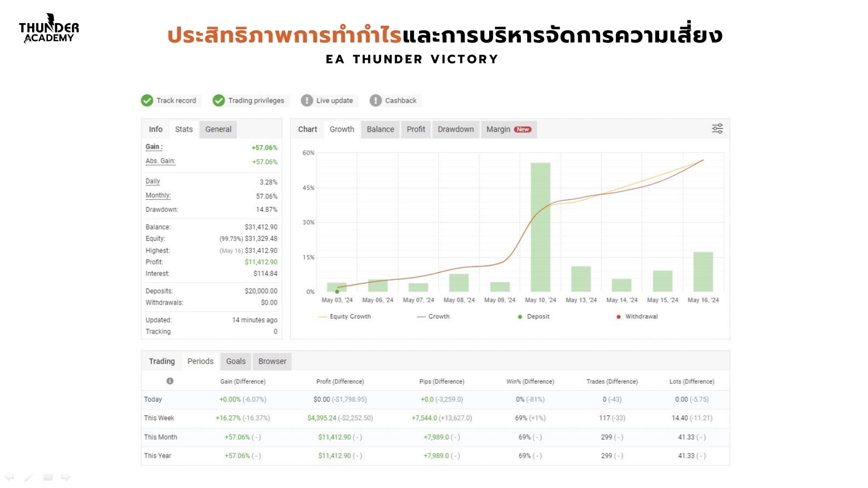This screenshot has height=488, width=868.
Task: Click the green deposit marker on chart
Action: 337,291
